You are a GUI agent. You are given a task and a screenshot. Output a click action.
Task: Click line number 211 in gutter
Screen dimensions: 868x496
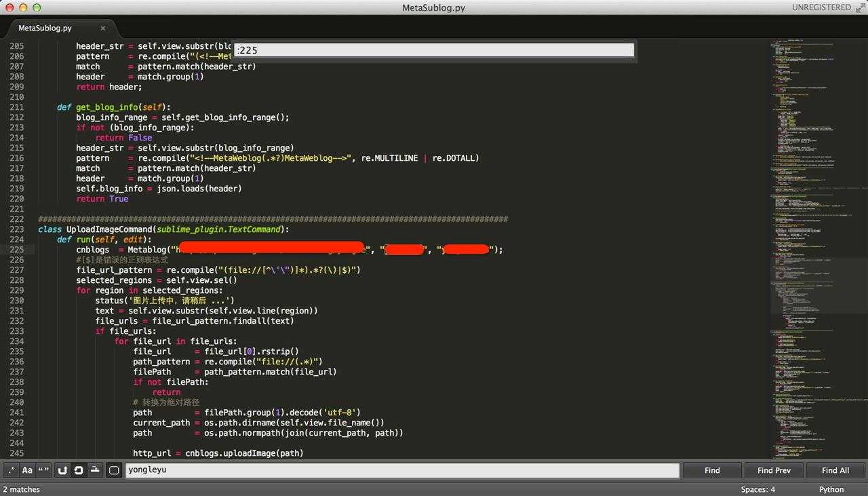pyautogui.click(x=17, y=107)
